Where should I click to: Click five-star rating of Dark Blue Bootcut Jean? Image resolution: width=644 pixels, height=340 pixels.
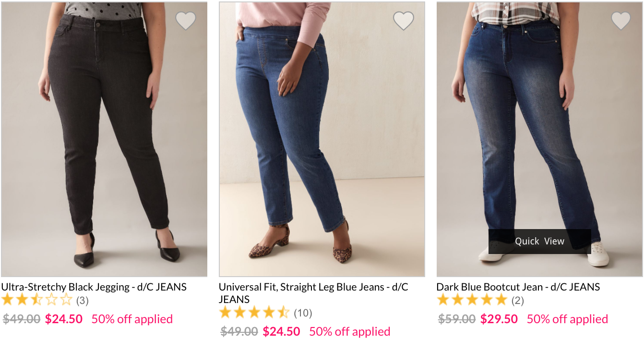coord(472,301)
